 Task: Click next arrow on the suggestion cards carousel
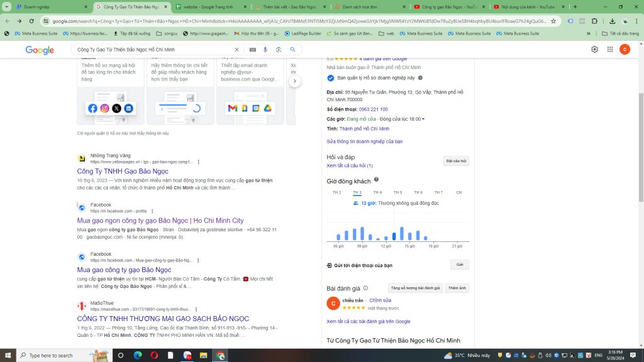[294, 81]
